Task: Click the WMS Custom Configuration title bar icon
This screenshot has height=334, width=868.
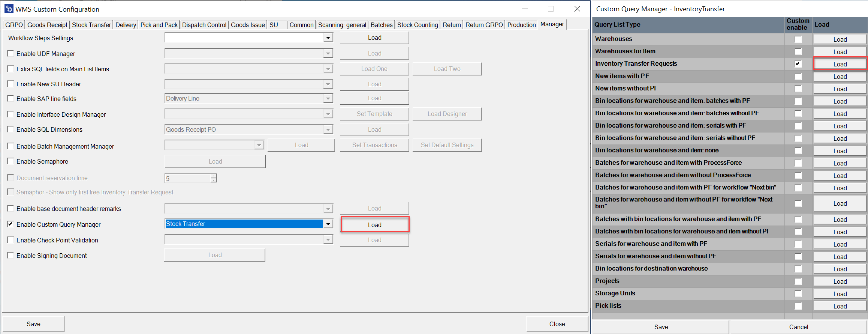Action: click(x=9, y=9)
